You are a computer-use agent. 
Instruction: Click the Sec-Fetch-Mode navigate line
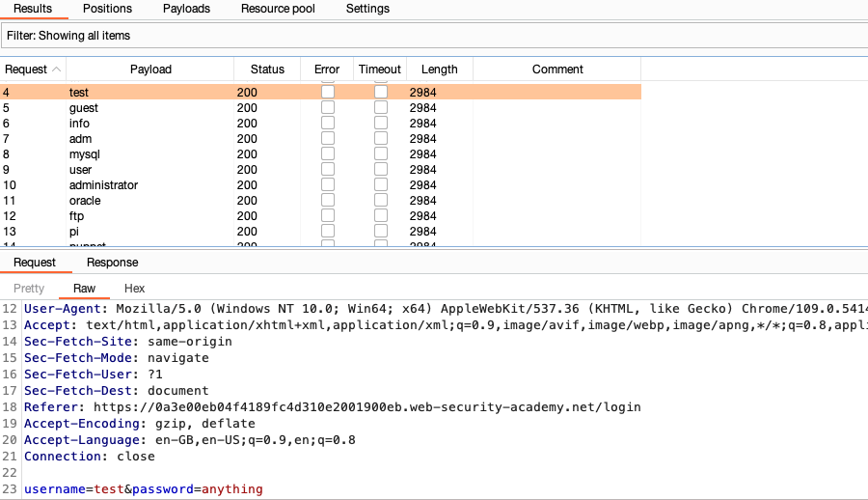click(x=117, y=358)
